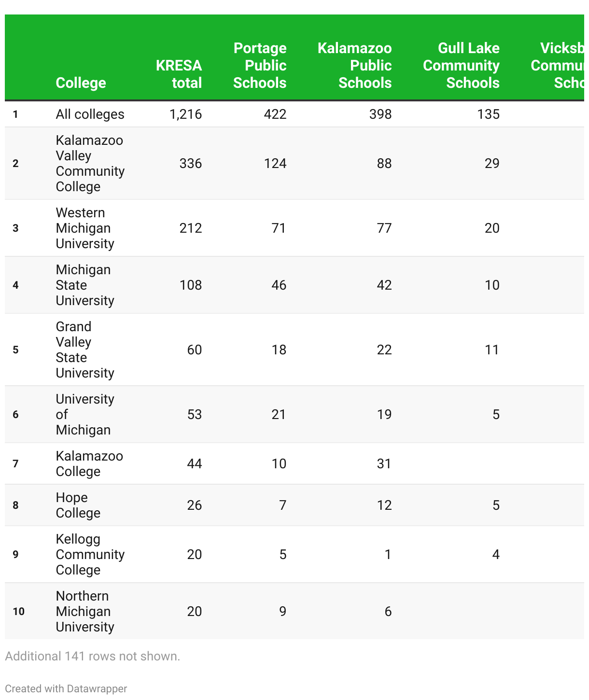This screenshot has width=589, height=700.
Task: Click the Michigan State University row label
Action: tap(84, 285)
